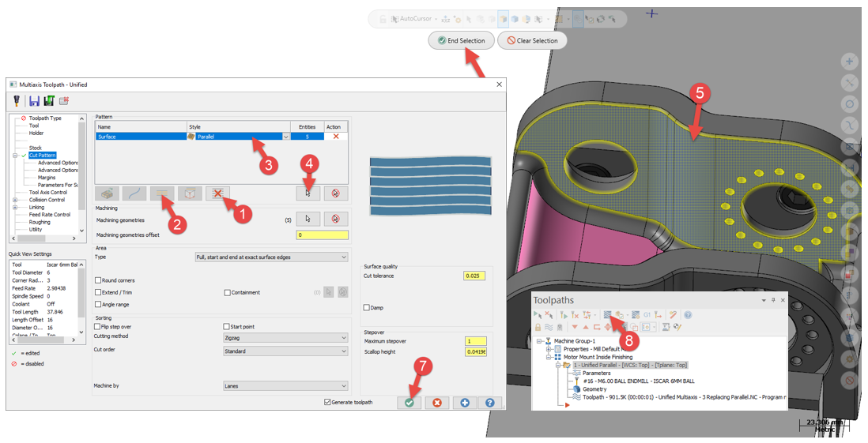This screenshot has width=868, height=443.
Task: Click the Clear Selection button
Action: [x=532, y=40]
